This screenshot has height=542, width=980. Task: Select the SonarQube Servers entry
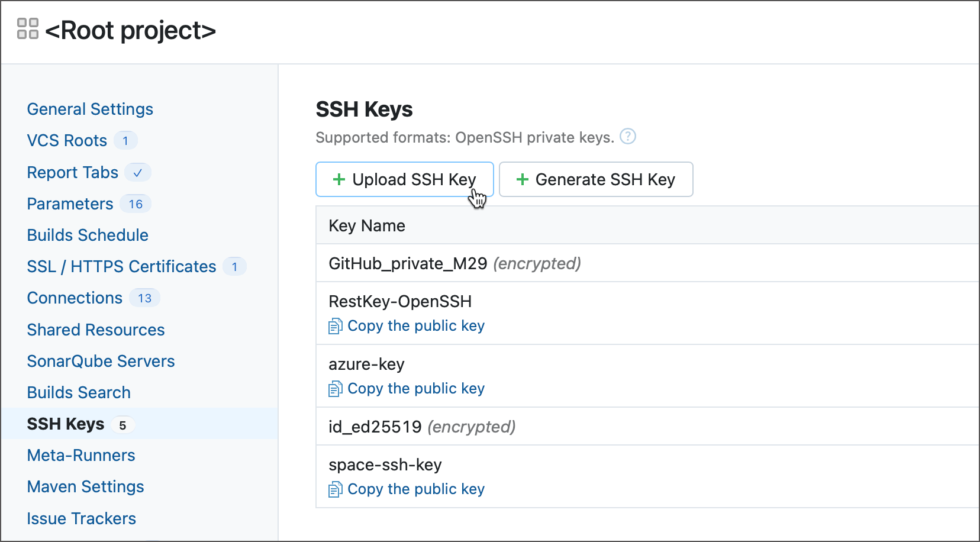pos(101,361)
